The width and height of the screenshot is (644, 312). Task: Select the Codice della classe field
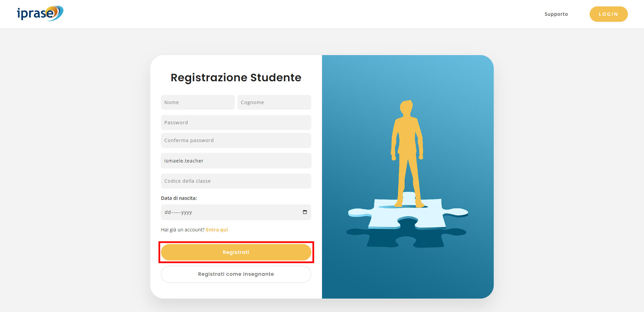point(236,181)
